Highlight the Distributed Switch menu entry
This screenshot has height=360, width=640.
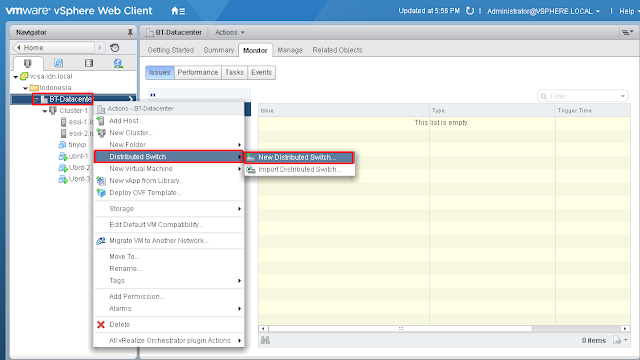point(169,157)
